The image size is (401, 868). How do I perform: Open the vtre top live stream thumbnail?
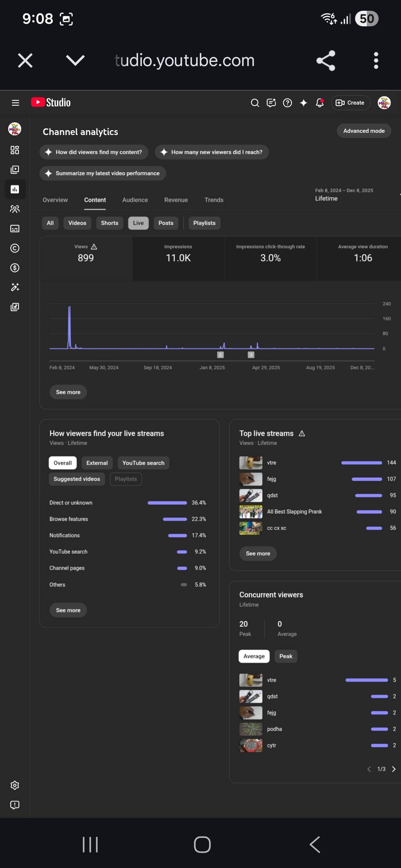(x=251, y=463)
